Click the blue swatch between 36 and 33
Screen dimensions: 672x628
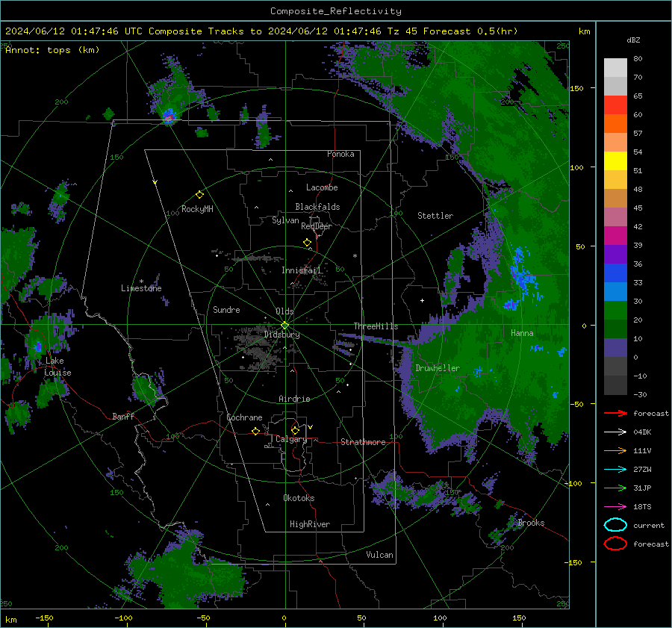click(x=615, y=273)
